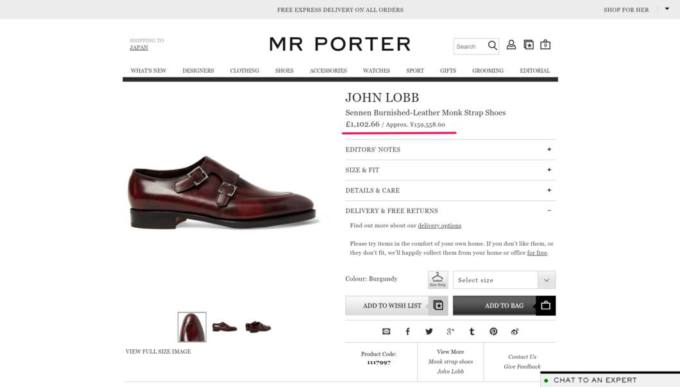Collapse Delivery & Free Returns section
Screen dimensions: 680x387
(450, 211)
